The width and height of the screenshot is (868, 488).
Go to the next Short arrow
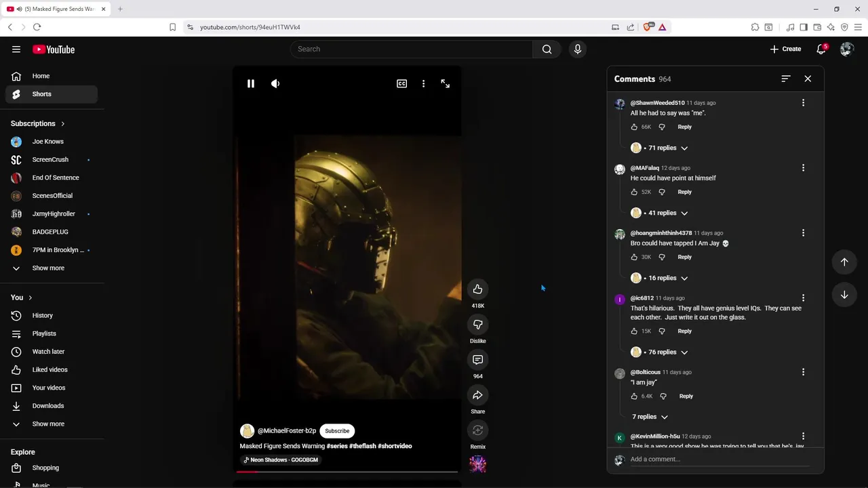tap(844, 295)
